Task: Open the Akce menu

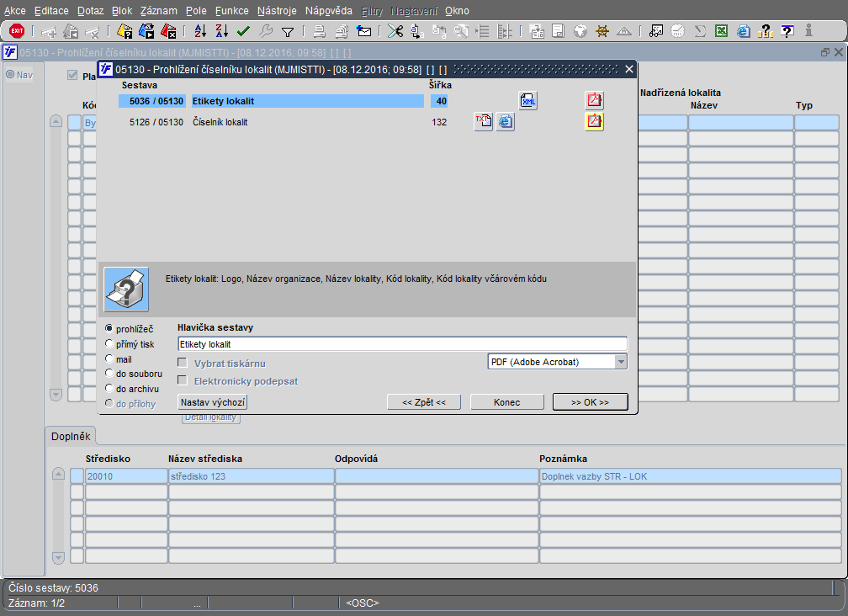Action: (14, 11)
